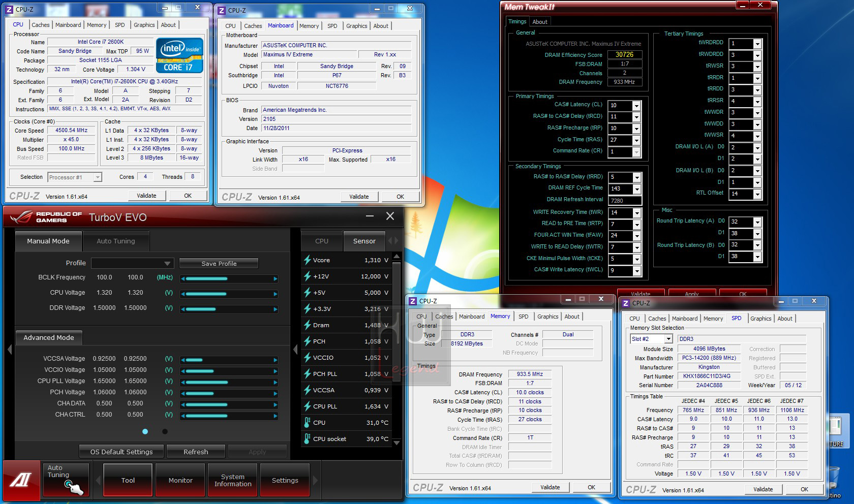Viewport: 854px width, 504px height.
Task: Click Save Profile button in TurboV EVO
Action: coord(219,264)
